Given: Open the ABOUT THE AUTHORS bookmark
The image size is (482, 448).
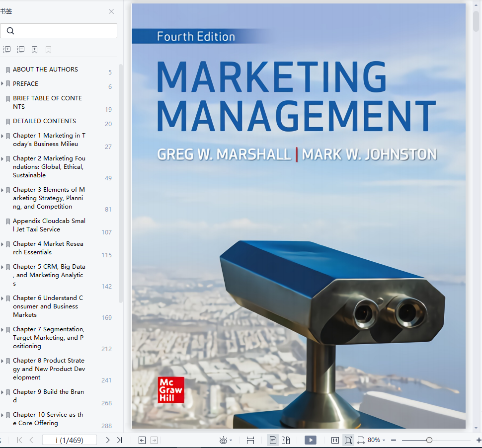Looking at the screenshot, I should click(46, 70).
